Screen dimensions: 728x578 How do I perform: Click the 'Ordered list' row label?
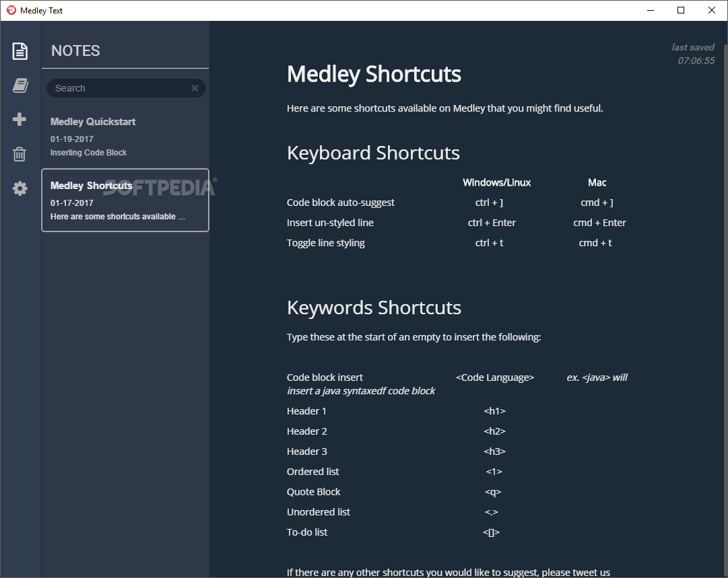pos(313,471)
